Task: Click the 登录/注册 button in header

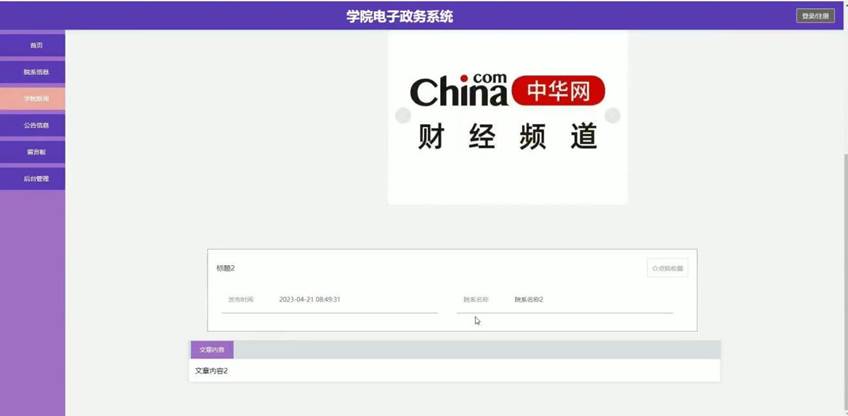Action: click(x=815, y=16)
